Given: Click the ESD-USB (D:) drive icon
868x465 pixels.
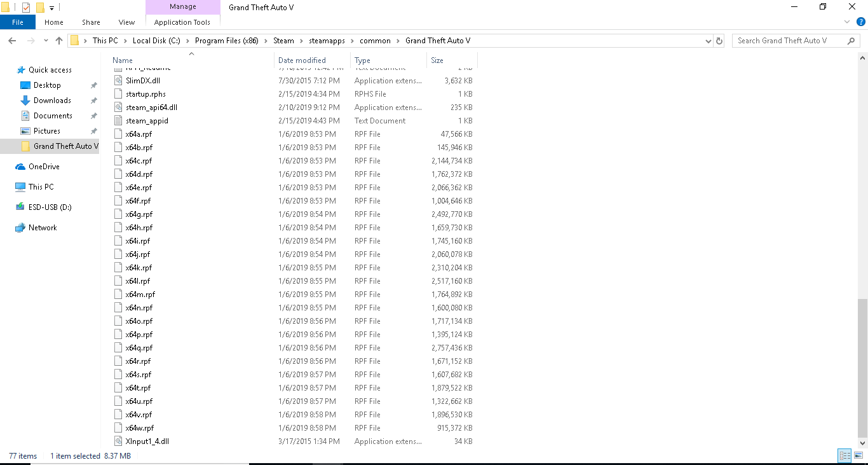Looking at the screenshot, I should click(21, 207).
